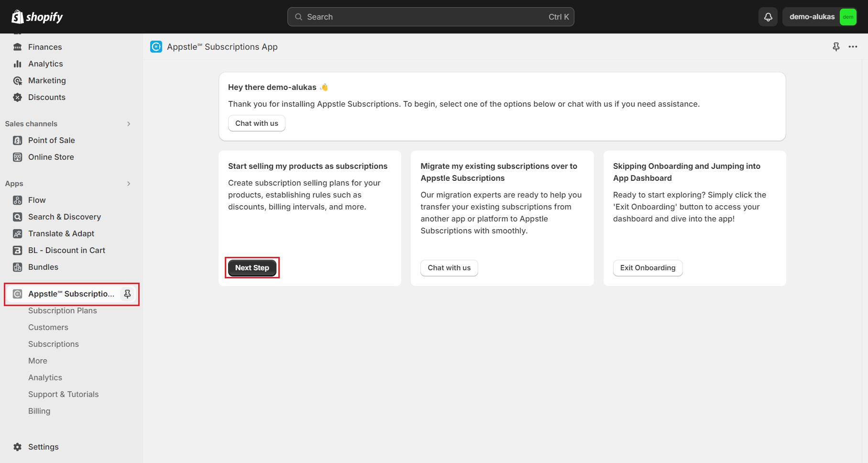
Task: Click the Bundles app icon
Action: (18, 267)
